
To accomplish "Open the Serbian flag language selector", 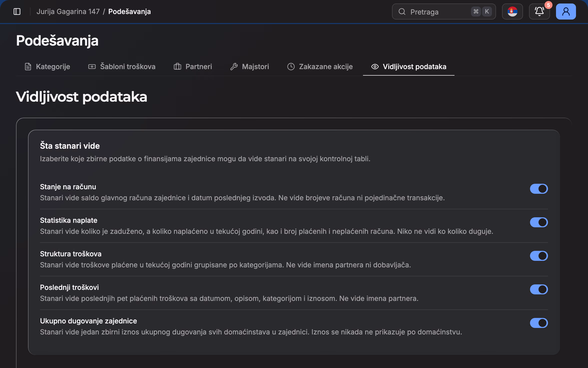I will click(x=512, y=12).
